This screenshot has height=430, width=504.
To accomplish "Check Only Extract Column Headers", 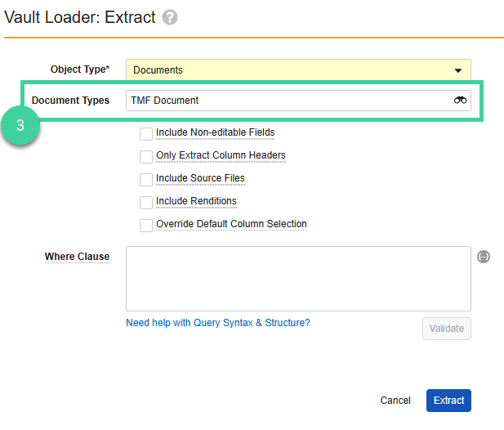I will click(146, 157).
